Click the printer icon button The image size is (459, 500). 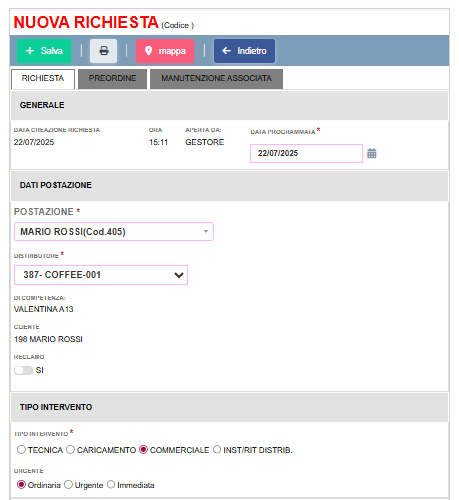(x=103, y=51)
